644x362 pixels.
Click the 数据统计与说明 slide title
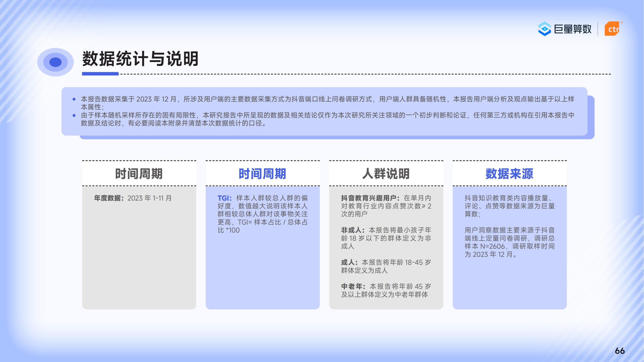(x=140, y=59)
